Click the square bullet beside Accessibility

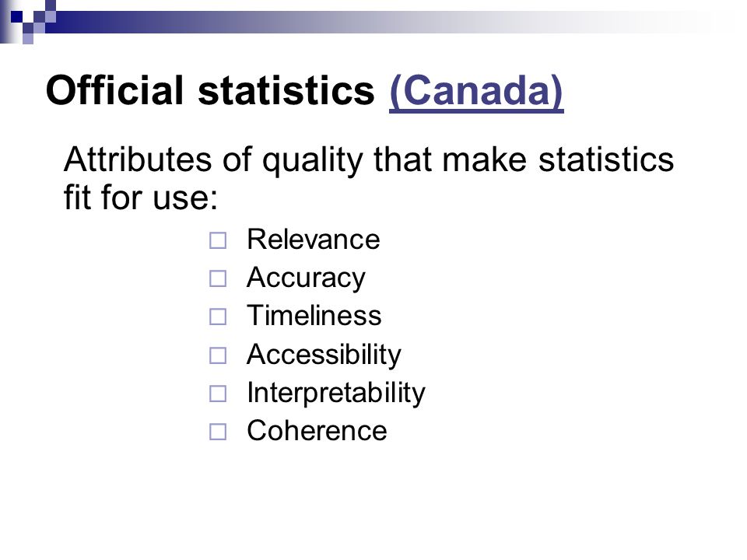coord(218,355)
